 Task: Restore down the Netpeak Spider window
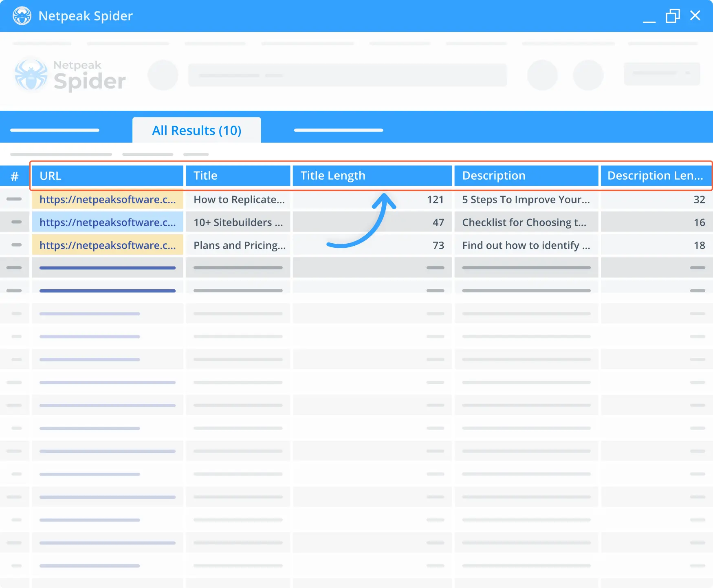(673, 16)
